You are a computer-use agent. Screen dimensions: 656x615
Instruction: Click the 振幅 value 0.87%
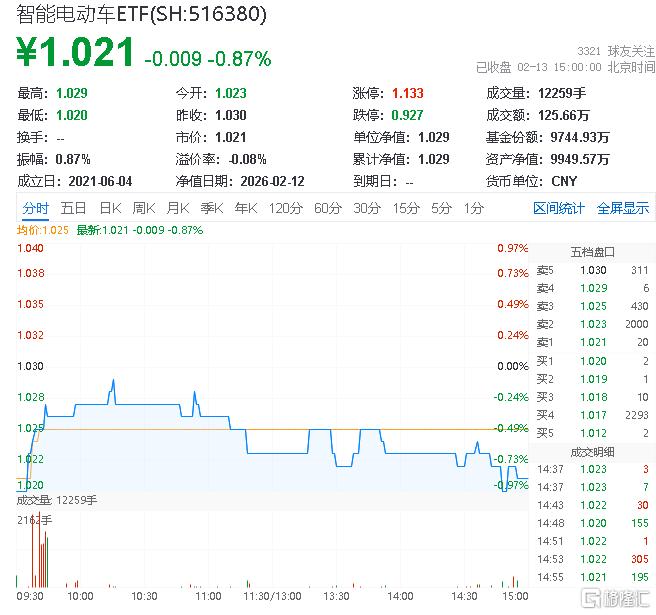click(73, 159)
